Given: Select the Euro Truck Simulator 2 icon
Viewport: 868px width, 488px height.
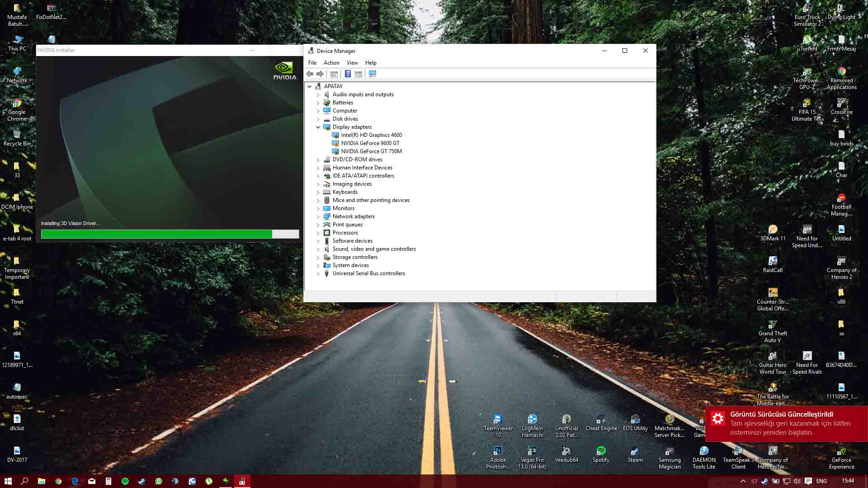Looking at the screenshot, I should pyautogui.click(x=807, y=14).
